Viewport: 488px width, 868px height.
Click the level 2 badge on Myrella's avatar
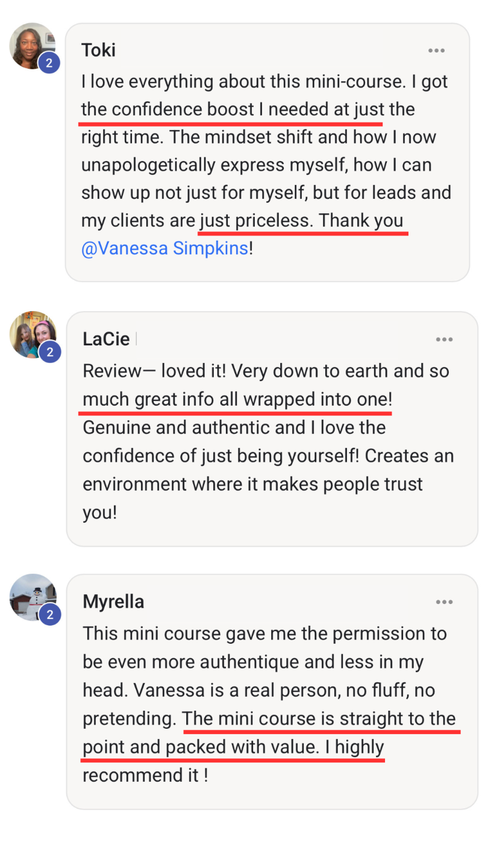tap(50, 615)
